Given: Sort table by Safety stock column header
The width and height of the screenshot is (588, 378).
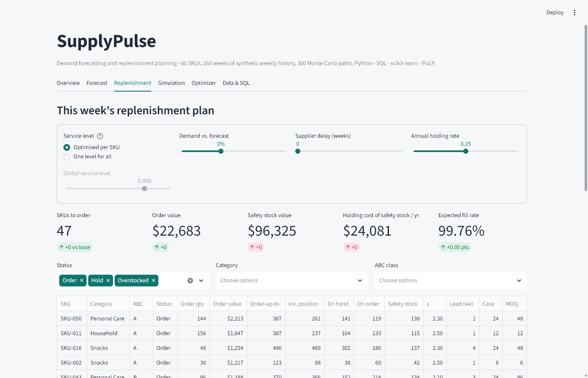Looking at the screenshot, I should coord(404,304).
